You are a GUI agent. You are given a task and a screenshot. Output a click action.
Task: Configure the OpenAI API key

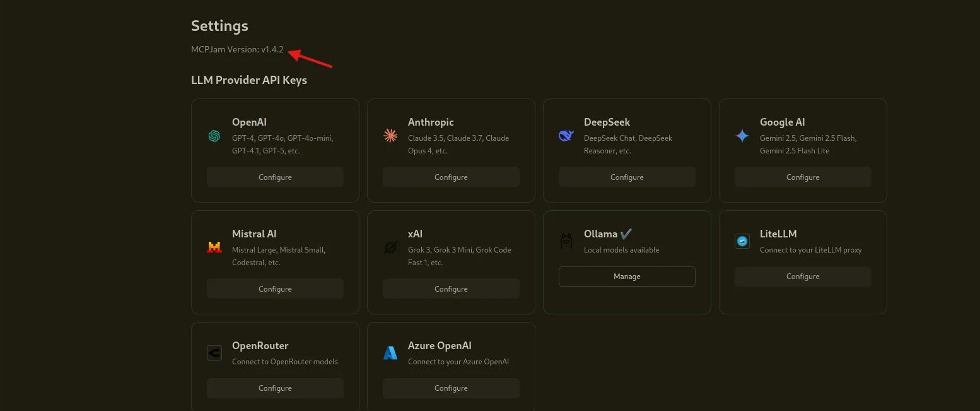tap(275, 177)
